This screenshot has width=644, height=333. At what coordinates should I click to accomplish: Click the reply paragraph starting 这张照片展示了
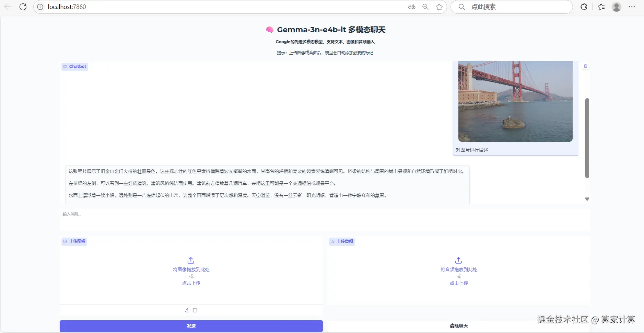pos(267,171)
